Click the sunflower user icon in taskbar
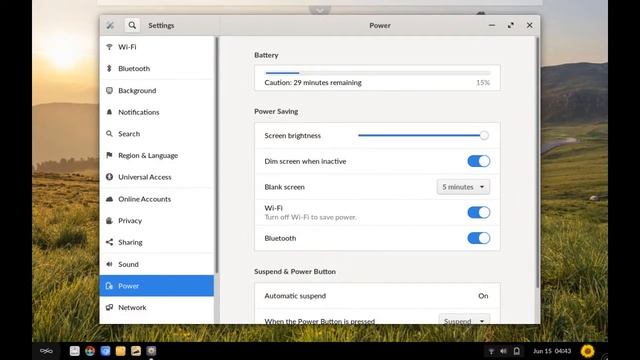Image resolution: width=640 pixels, height=360 pixels. 587,351
